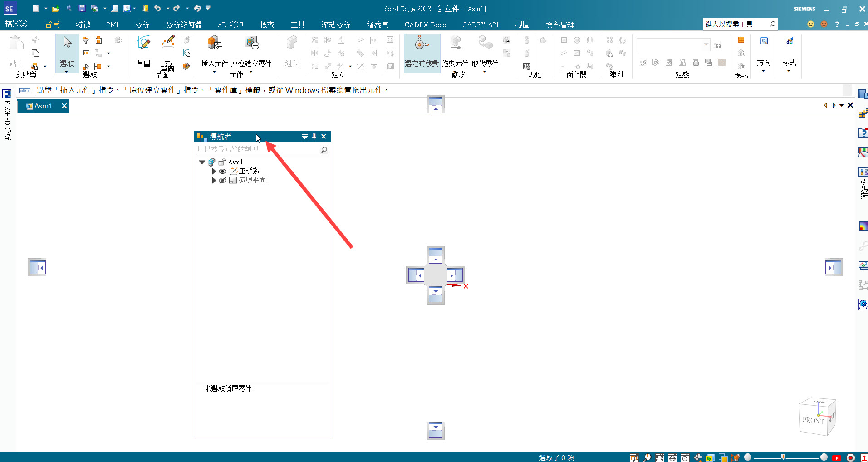Open file using the folder icon
The width and height of the screenshot is (868, 462).
(x=55, y=8)
